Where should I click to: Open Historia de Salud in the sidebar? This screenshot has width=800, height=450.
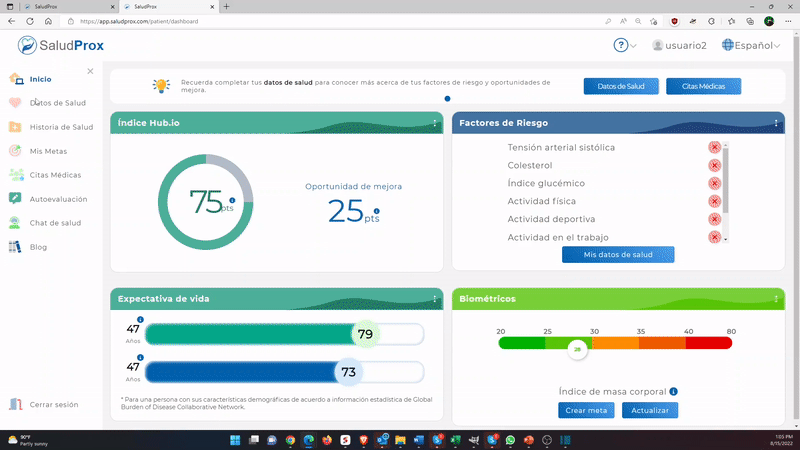click(x=51, y=127)
